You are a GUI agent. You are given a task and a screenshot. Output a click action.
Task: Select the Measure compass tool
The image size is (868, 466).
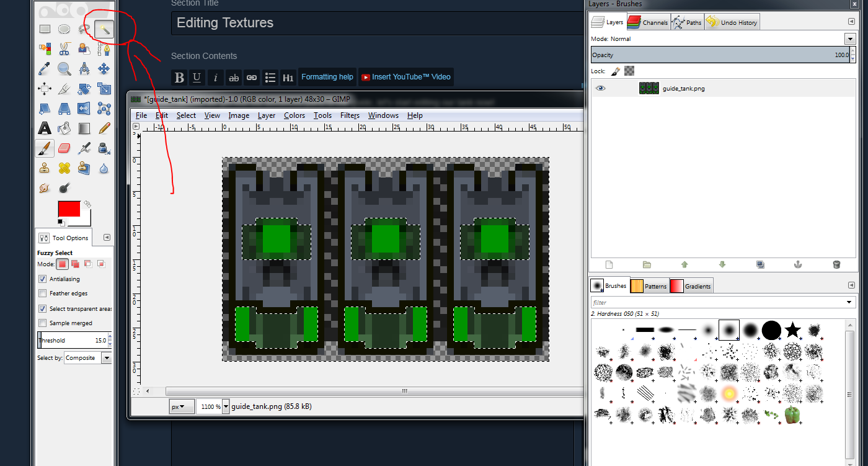tap(84, 68)
